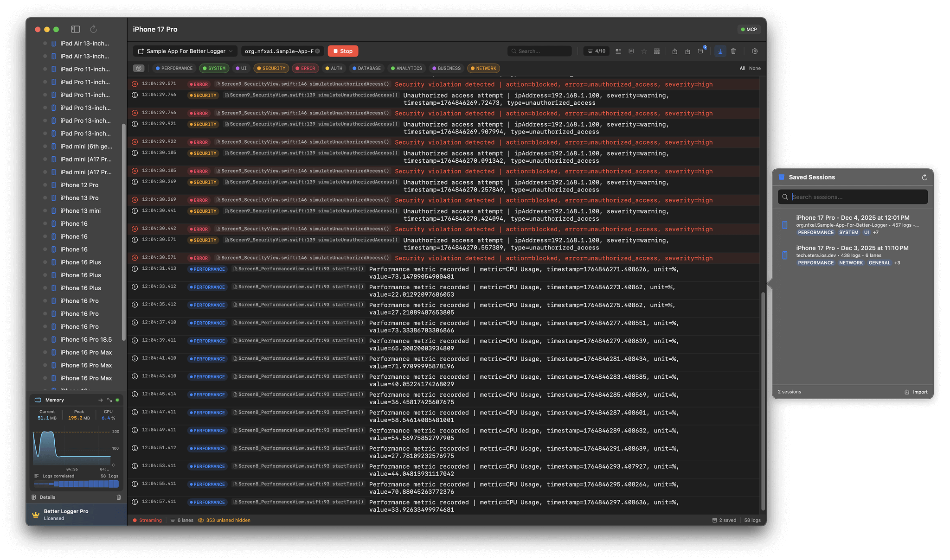The image size is (950, 560).
Task: Open the Sample App For Better Logger dropdown
Action: (186, 51)
